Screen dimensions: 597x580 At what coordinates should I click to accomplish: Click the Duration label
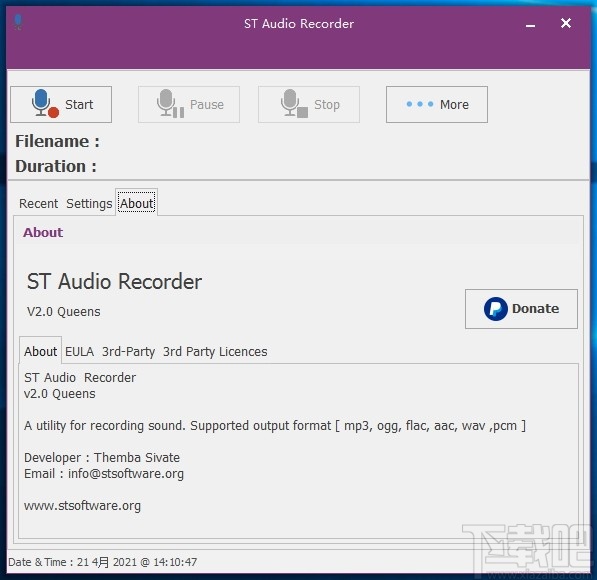pyautogui.click(x=56, y=166)
